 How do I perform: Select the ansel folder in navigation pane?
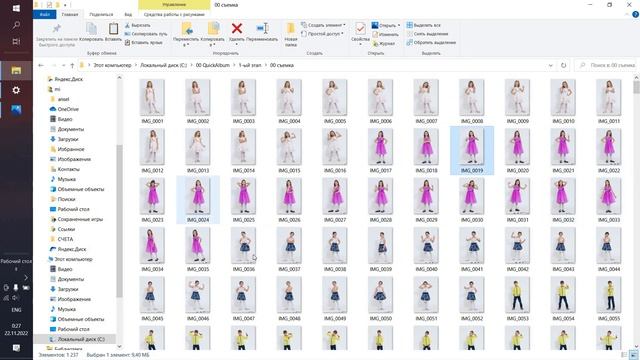coord(60,99)
